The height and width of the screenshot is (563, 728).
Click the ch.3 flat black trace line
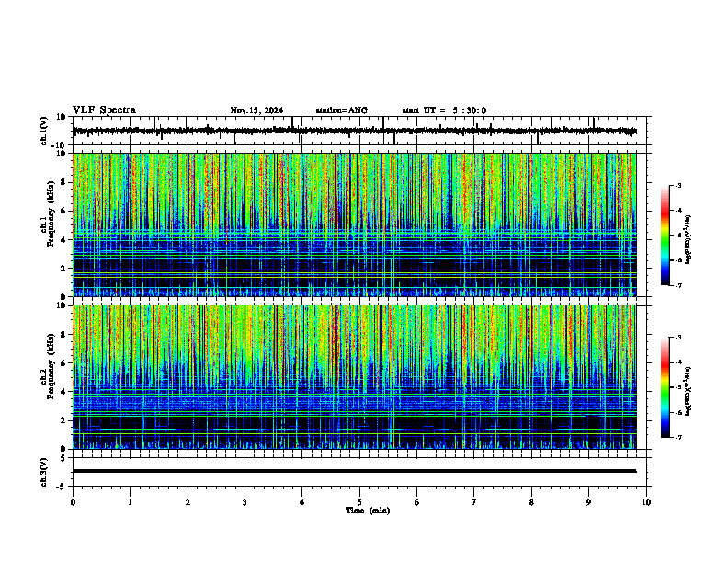[x=354, y=471]
